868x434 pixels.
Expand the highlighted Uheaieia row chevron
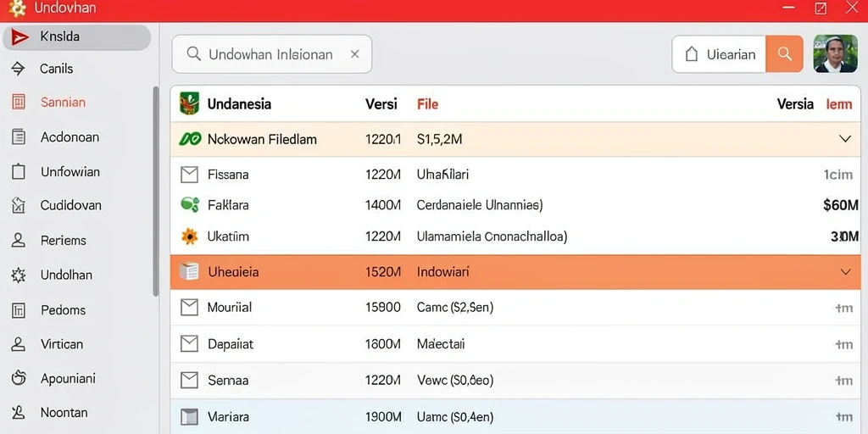pyautogui.click(x=845, y=272)
